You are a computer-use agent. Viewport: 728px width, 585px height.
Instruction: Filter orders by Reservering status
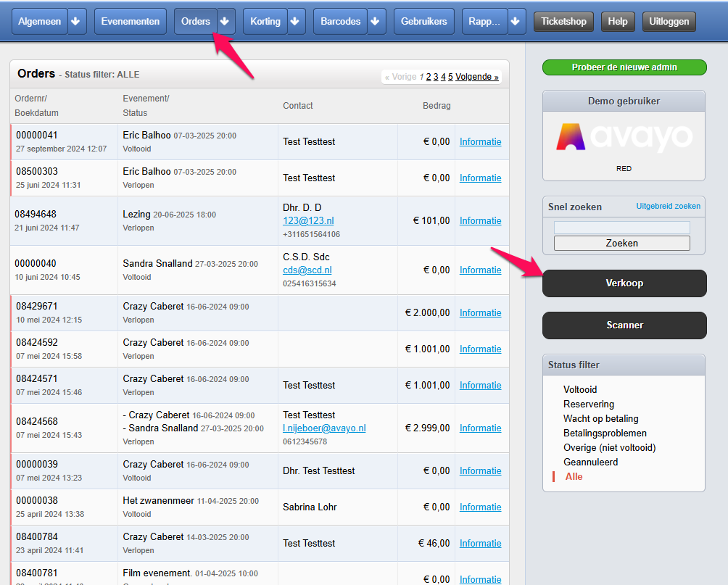tap(589, 404)
